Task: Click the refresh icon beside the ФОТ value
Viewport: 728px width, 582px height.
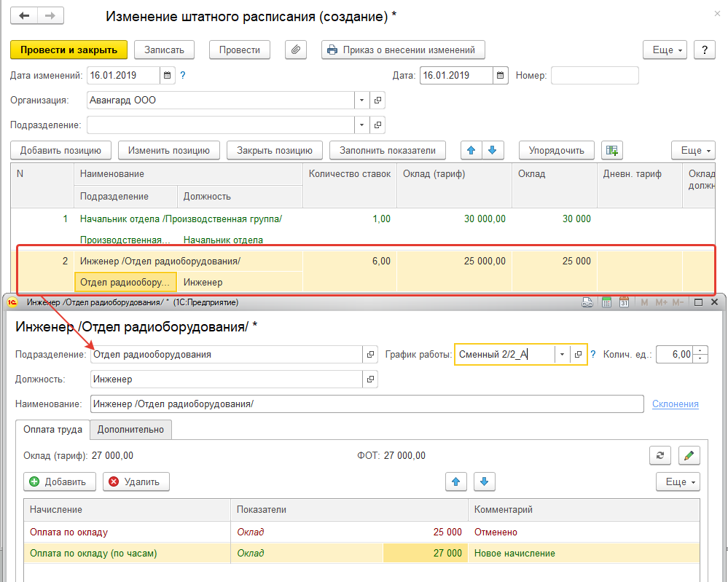Action: [659, 455]
